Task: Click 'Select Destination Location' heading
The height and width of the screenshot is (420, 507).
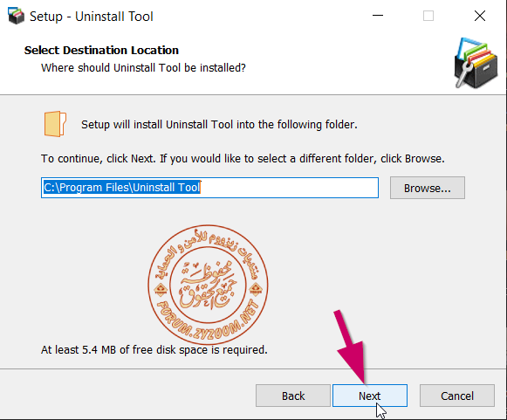Action: pos(101,50)
